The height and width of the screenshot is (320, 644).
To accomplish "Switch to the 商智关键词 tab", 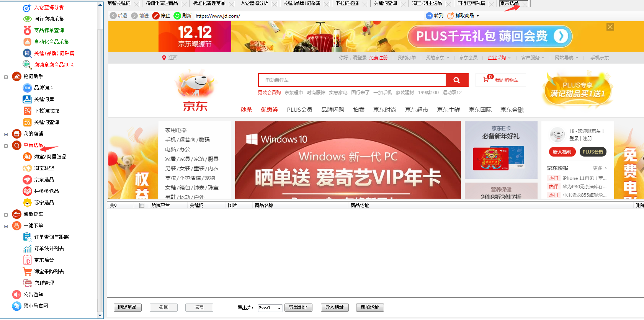I will (119, 3).
